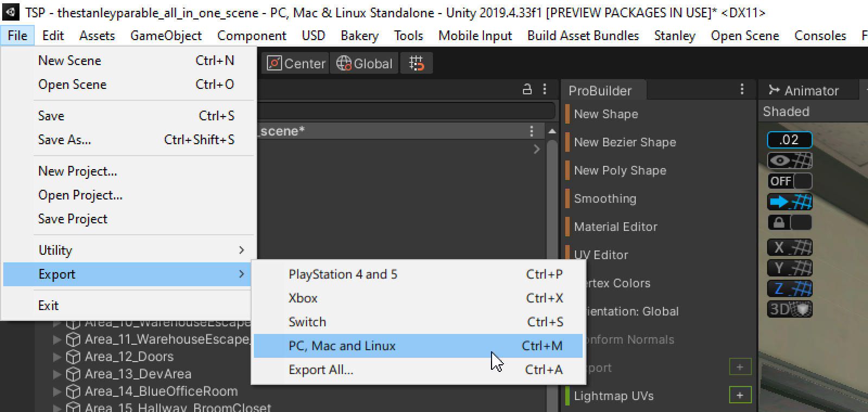Open the Component menu
Screen dimensions: 868x412
tap(252, 35)
